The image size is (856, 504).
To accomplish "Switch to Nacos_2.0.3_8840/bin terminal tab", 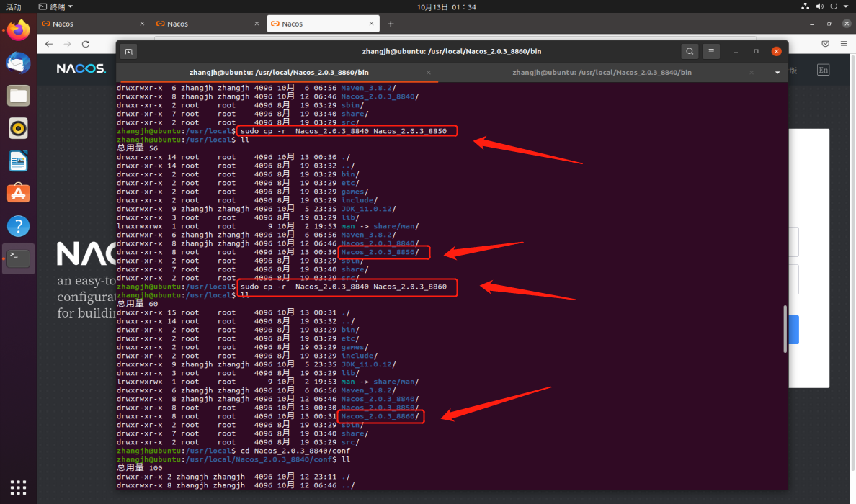I will coord(602,73).
